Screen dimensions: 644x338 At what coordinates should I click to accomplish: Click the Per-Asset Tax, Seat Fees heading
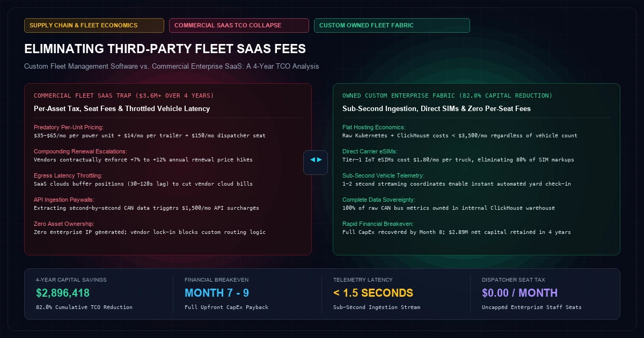coord(121,108)
